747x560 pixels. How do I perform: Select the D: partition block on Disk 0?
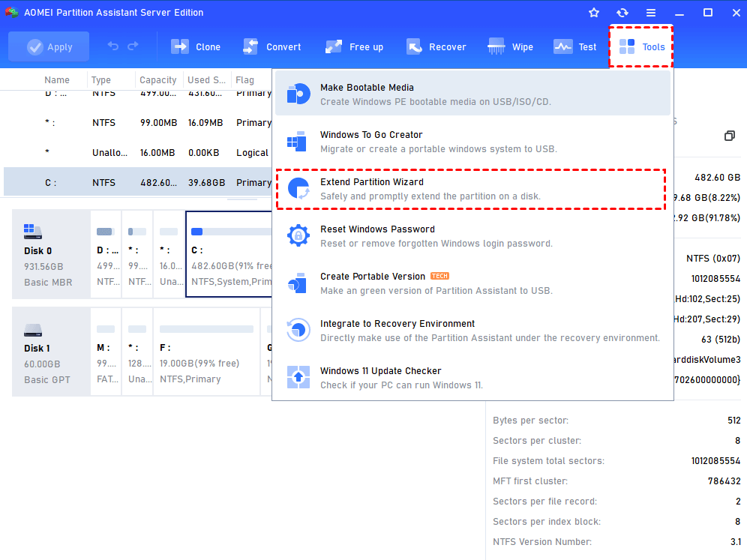(106, 254)
